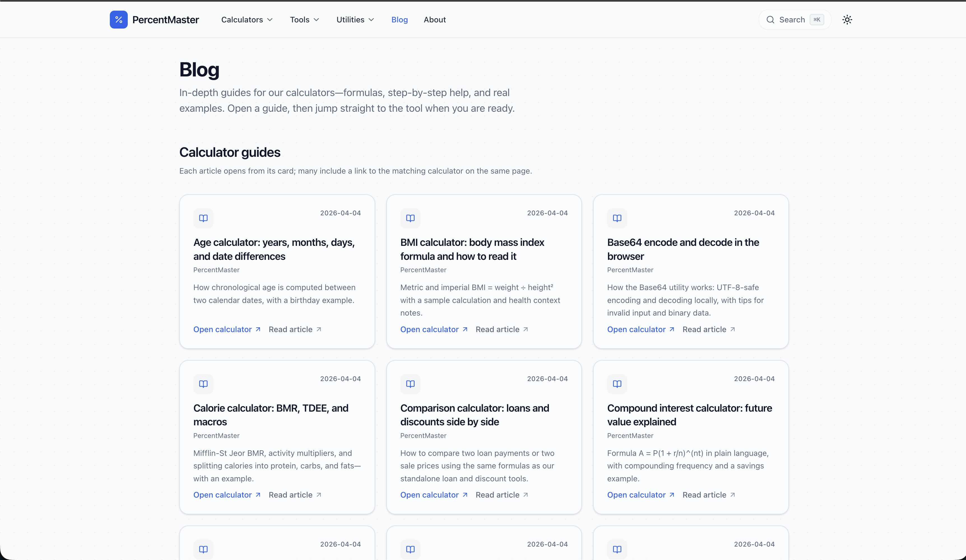The width and height of the screenshot is (966, 560).
Task: Open the Age calculator article title
Action: (274, 249)
